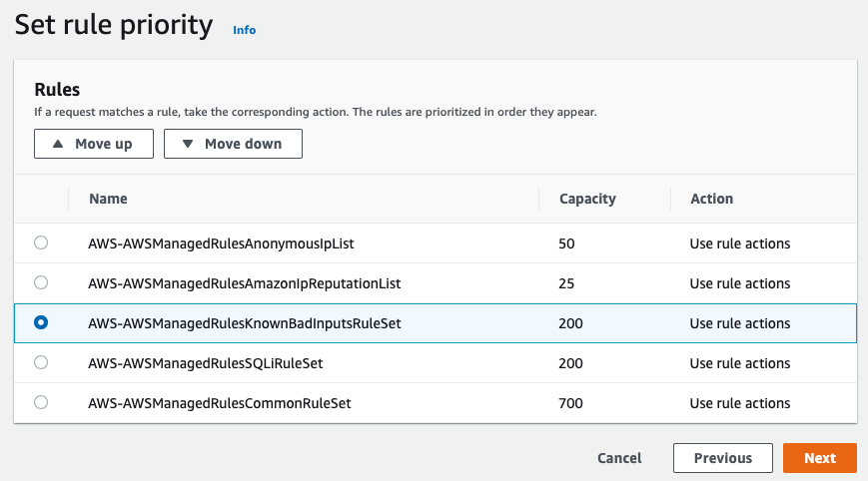Open the Info link beside the title

click(244, 30)
